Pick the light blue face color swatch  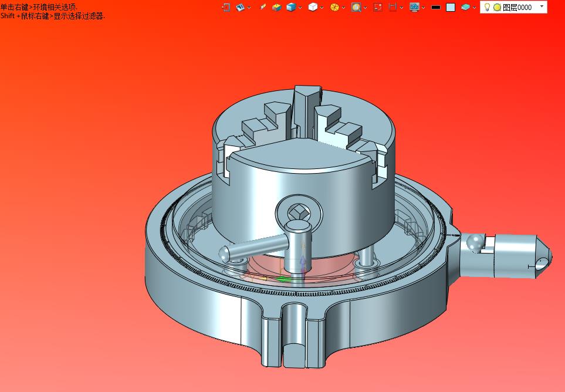(451, 7)
